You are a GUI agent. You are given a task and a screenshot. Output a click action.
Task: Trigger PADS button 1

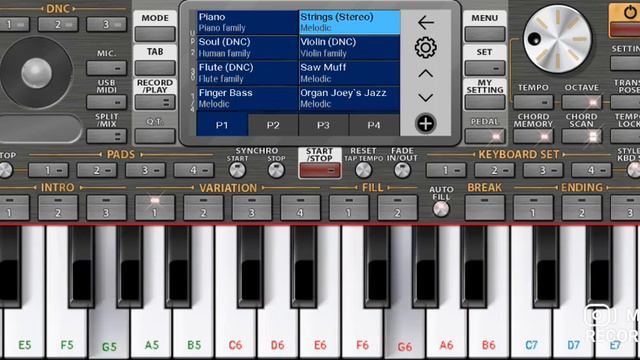coord(48,170)
